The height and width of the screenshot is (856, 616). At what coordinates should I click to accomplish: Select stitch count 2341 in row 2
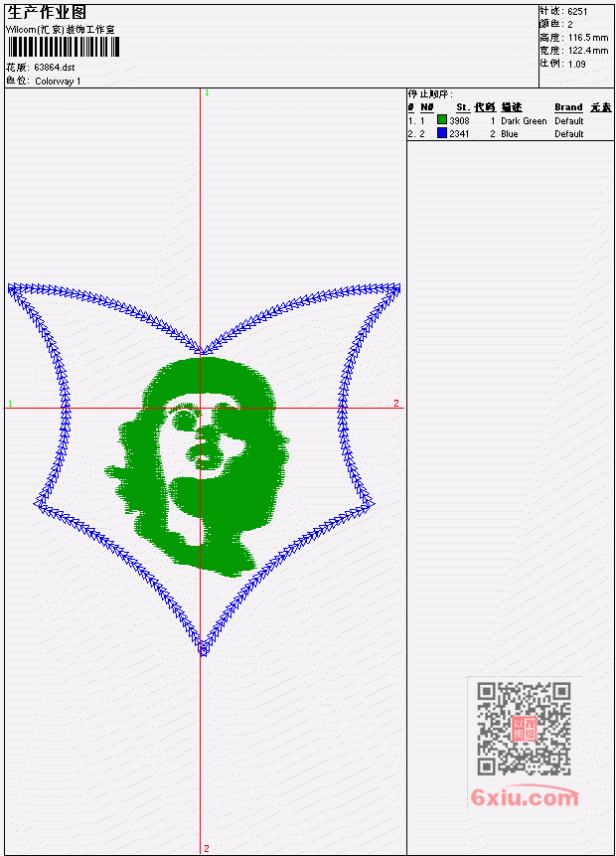pyautogui.click(x=459, y=134)
